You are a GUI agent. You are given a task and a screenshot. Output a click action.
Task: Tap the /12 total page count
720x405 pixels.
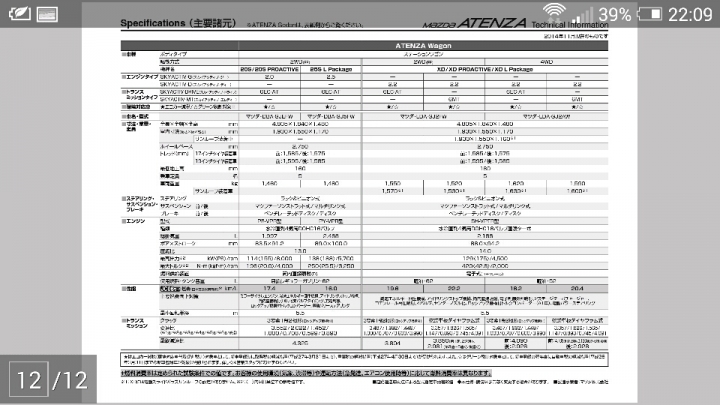coord(70,380)
